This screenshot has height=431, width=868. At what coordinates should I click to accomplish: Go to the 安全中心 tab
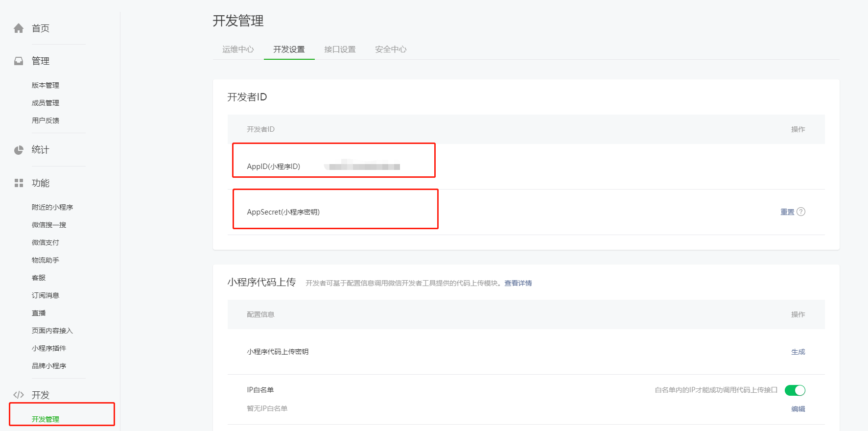391,49
